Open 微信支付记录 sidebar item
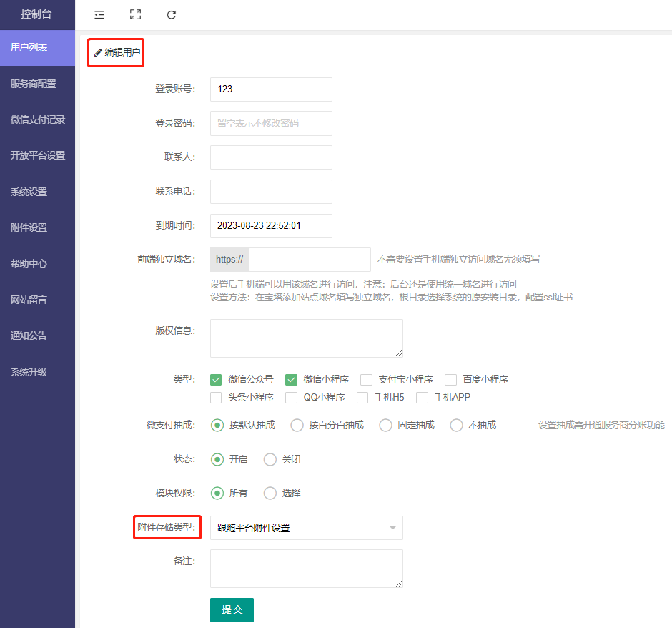 (37, 119)
